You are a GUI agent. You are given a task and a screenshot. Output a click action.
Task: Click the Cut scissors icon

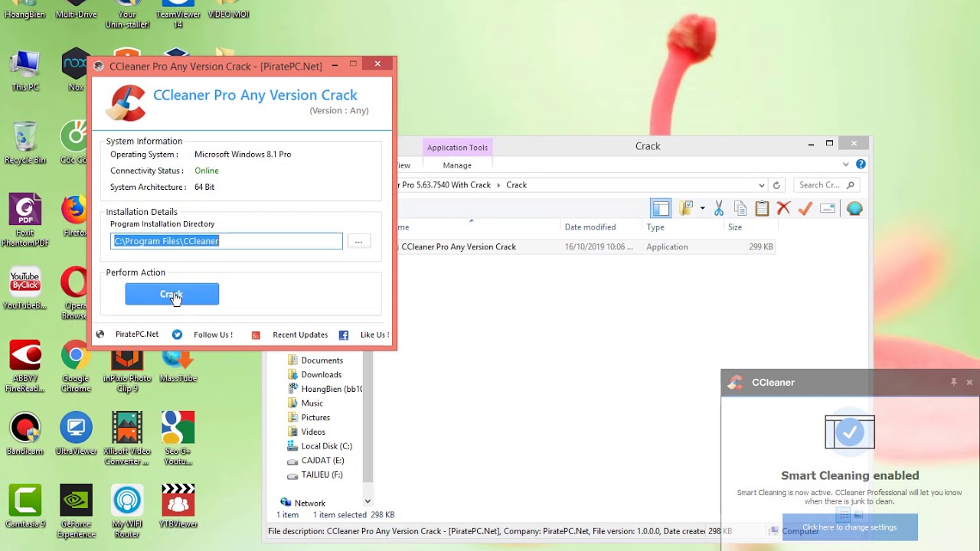[x=719, y=208]
